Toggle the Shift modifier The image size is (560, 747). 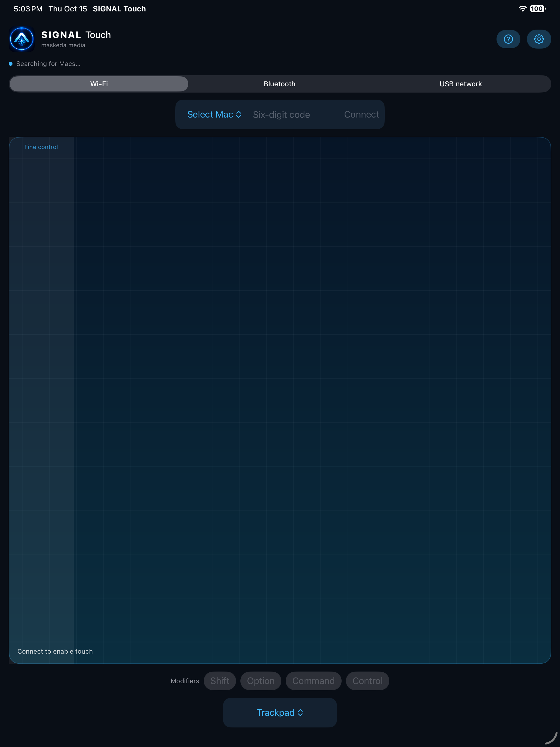click(x=220, y=681)
